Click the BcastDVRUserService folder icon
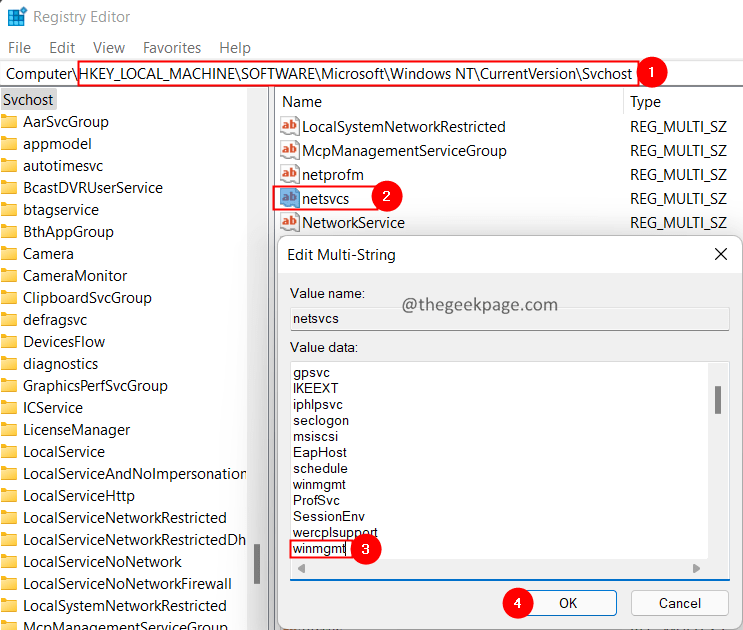 click(x=9, y=188)
